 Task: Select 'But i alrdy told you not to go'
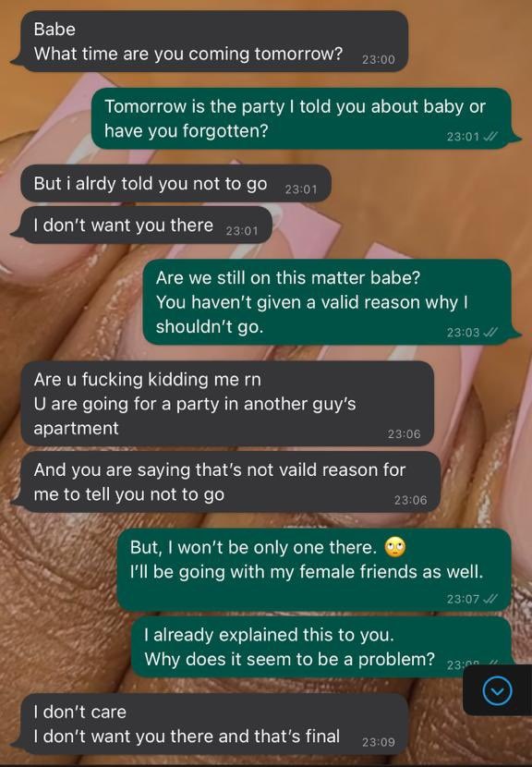pos(176,184)
